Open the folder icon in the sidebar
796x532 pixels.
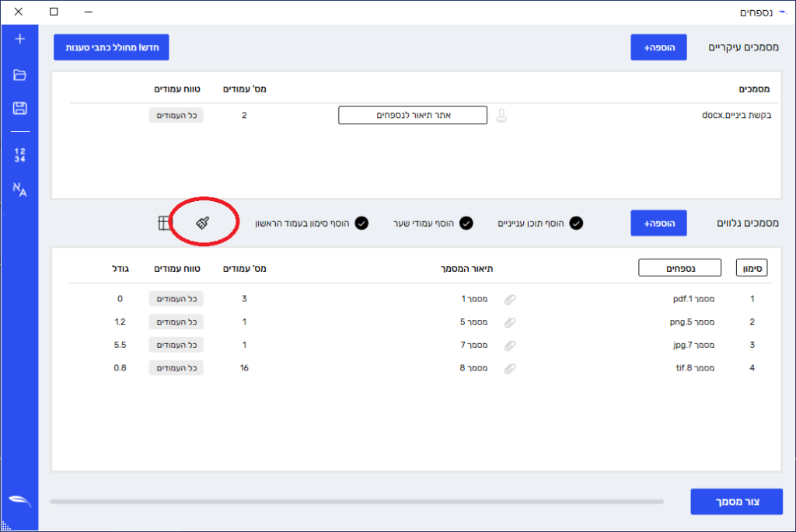20,75
